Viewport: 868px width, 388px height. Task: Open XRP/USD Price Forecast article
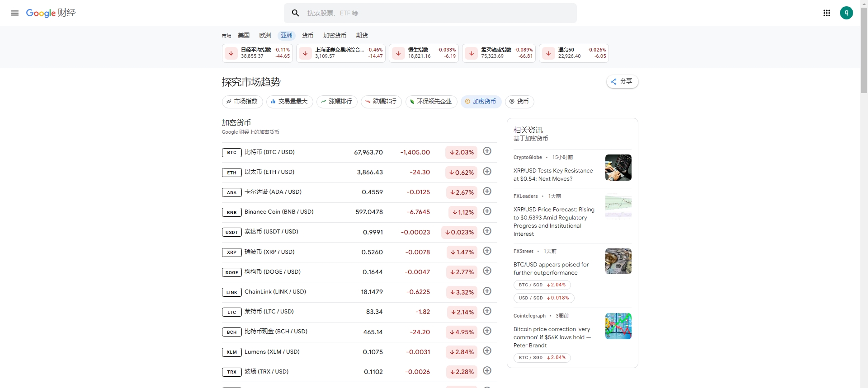pyautogui.click(x=554, y=222)
